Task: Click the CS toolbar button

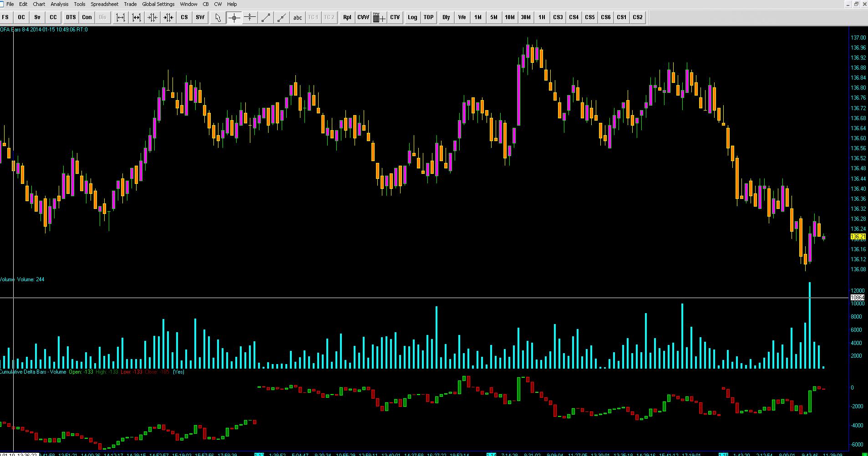Action: click(x=184, y=17)
